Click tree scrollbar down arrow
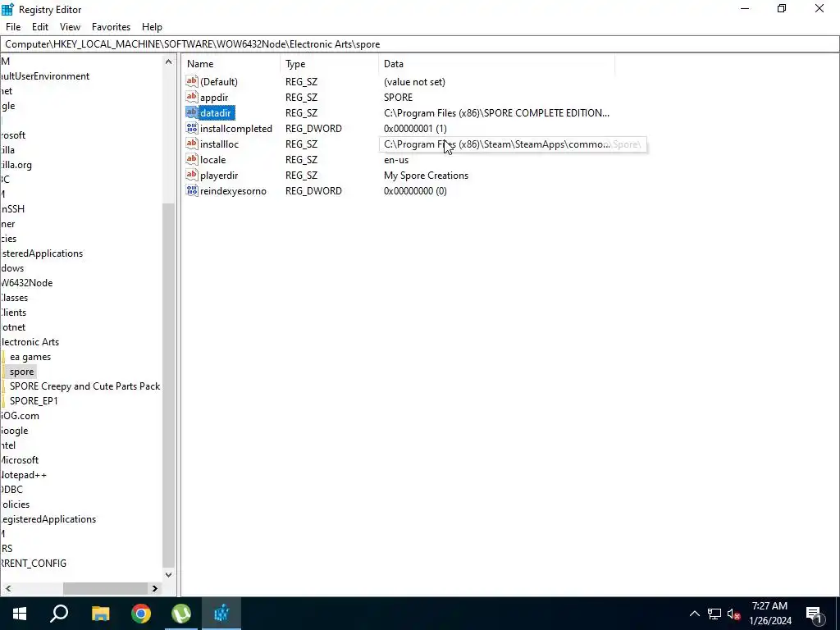This screenshot has height=630, width=840. click(x=168, y=575)
